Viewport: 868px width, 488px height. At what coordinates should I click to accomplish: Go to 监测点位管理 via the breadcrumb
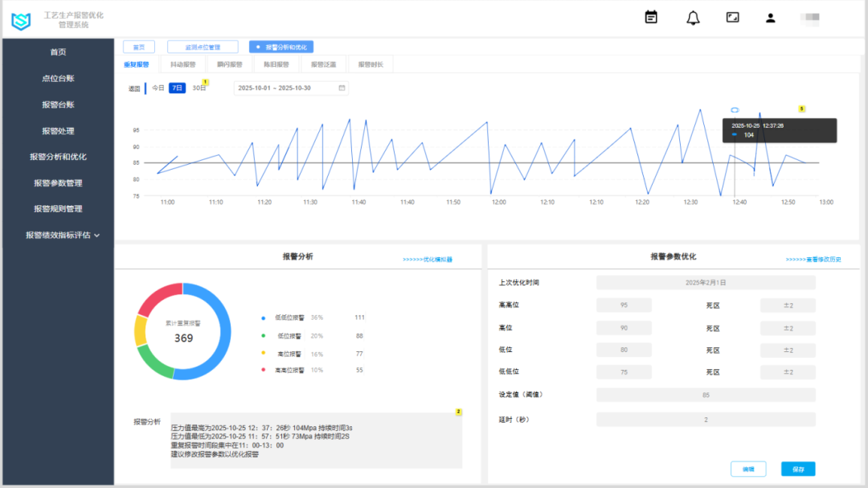203,47
